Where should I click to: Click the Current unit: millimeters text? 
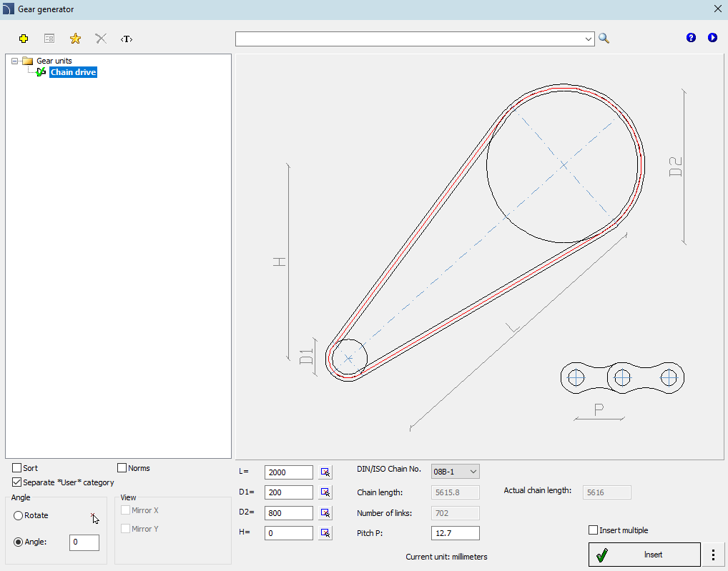[447, 557]
